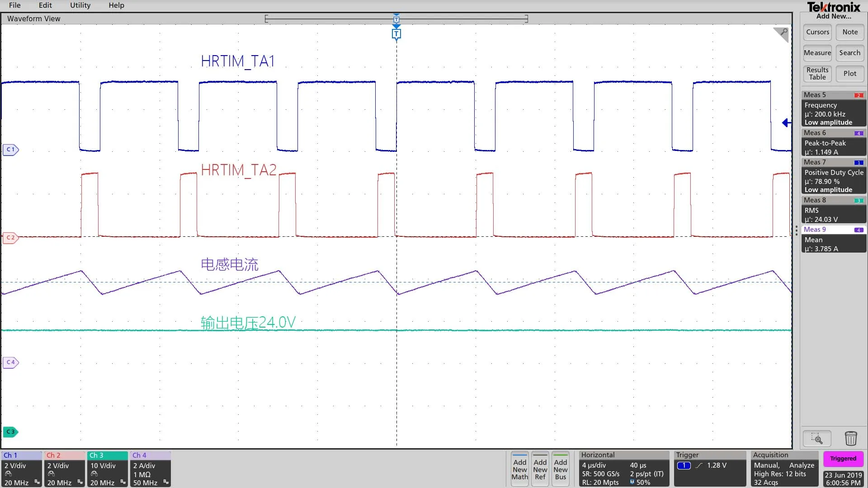Open the Ch 1 settings badge
Screen dimensions: 868x488
pos(22,469)
